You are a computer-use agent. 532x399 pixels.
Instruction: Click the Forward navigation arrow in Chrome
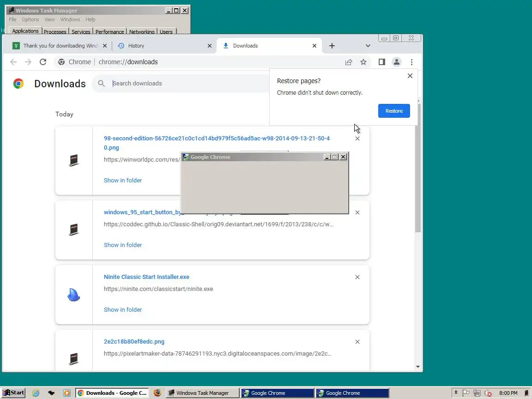point(28,62)
